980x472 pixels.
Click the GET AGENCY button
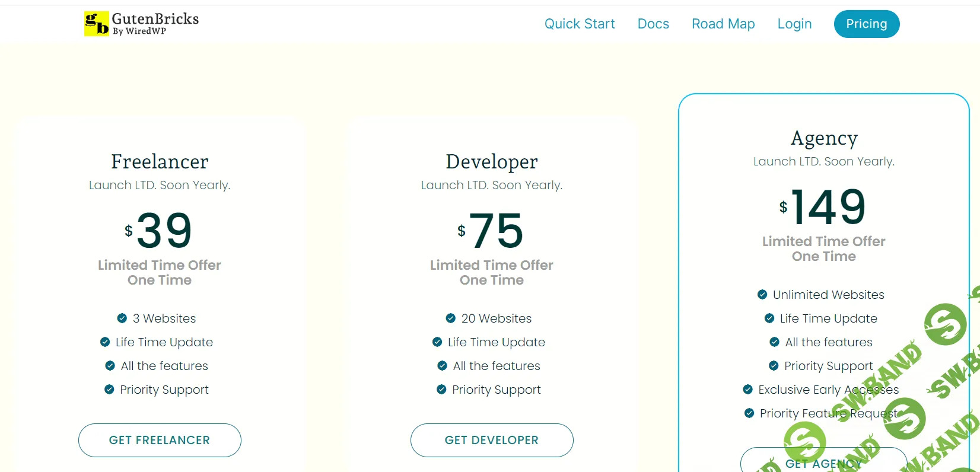tap(823, 463)
